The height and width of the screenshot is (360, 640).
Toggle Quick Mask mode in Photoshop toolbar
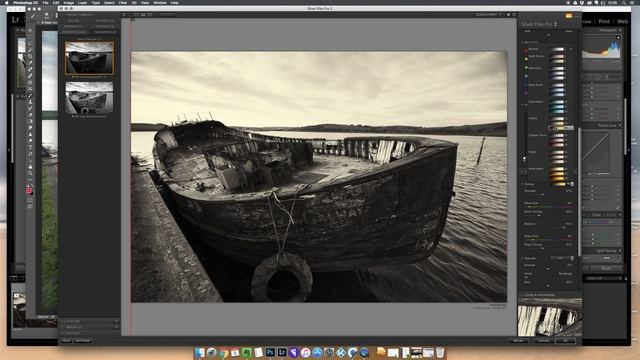(x=30, y=200)
